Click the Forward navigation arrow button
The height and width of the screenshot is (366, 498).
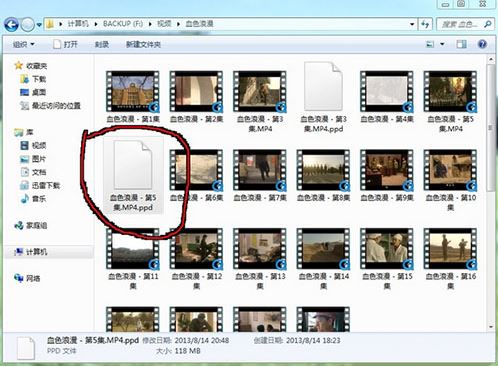click(x=27, y=24)
